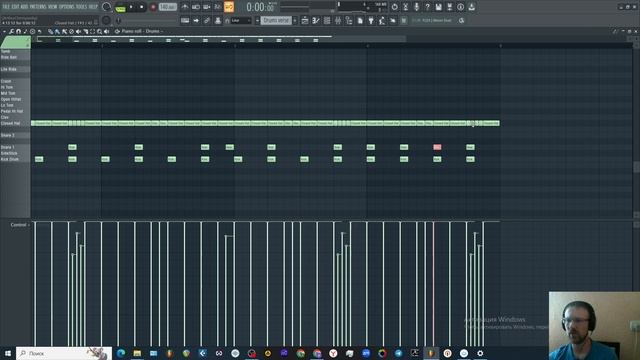
Task: Open the pattern selector 'Drums verse'
Action: click(x=276, y=20)
